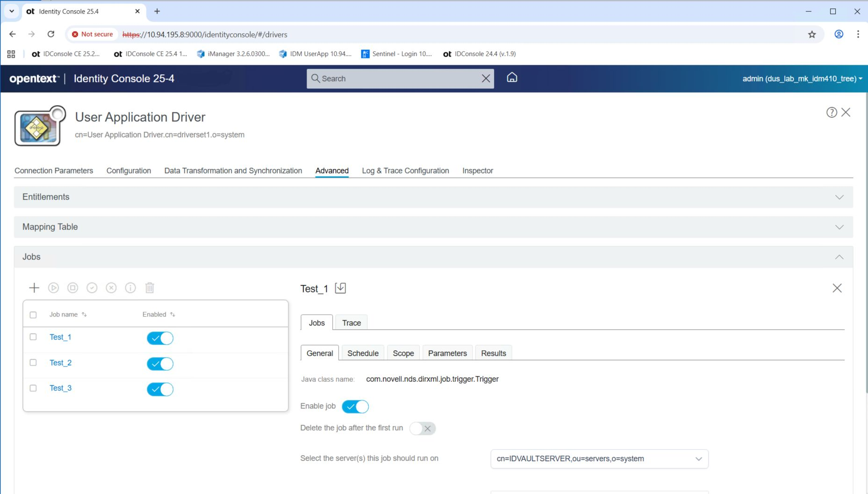Open a new browser tab

(157, 11)
